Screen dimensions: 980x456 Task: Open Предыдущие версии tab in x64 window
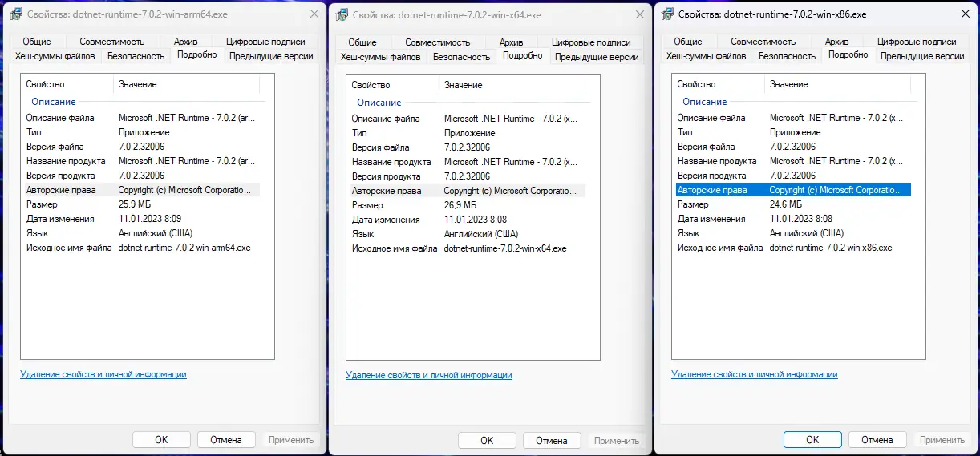click(x=597, y=57)
